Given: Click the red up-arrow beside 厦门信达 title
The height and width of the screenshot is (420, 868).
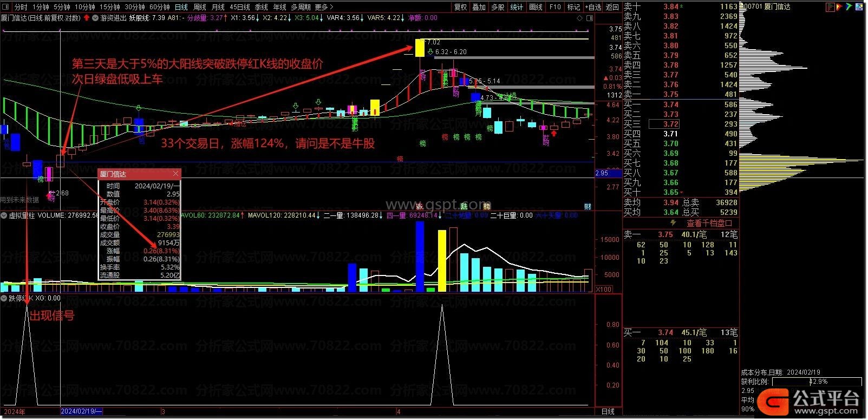Looking at the screenshot, I should click(x=88, y=18).
